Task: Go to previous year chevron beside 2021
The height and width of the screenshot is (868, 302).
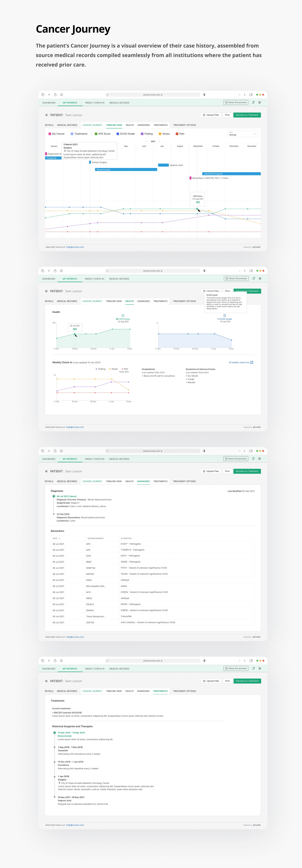Action: [146, 142]
